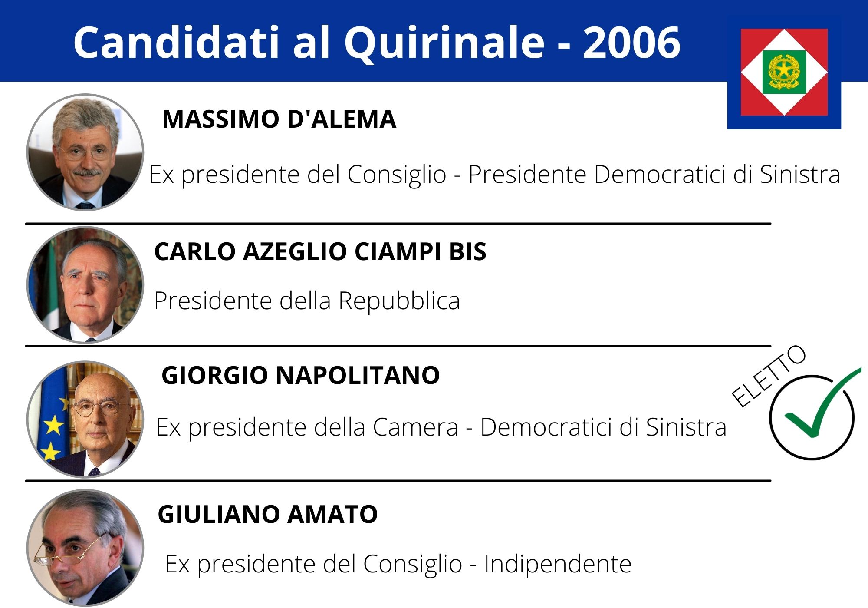Click the GIULIANO AMATO name heading
The image size is (868, 608).
click(267, 514)
